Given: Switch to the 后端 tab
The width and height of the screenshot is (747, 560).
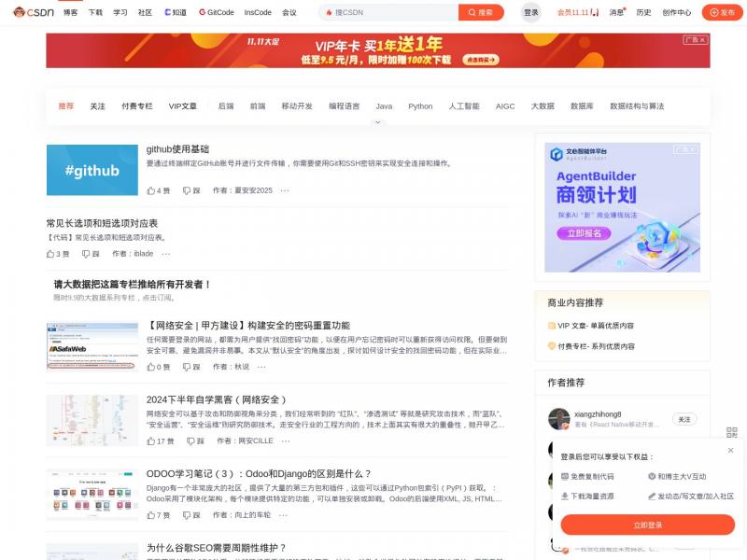Looking at the screenshot, I should click(226, 106).
